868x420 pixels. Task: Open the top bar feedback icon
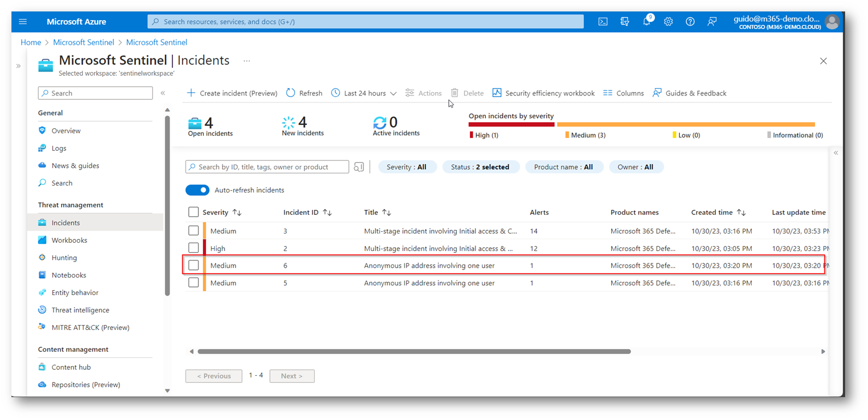(712, 22)
